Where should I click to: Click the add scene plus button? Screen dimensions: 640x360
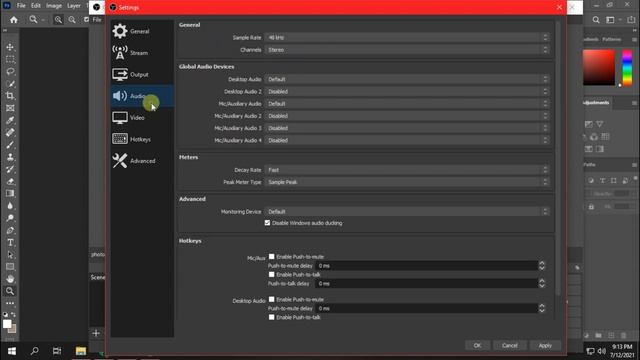pos(96,333)
